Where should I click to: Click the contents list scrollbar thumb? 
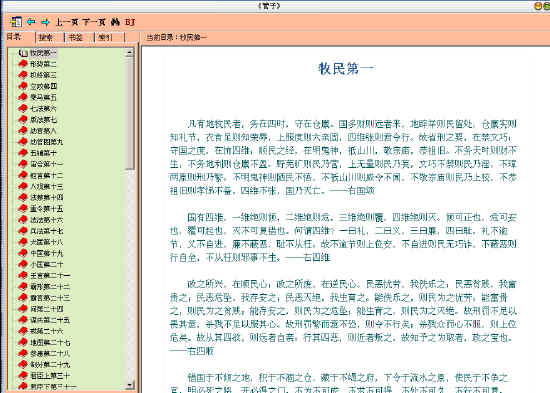click(x=130, y=113)
